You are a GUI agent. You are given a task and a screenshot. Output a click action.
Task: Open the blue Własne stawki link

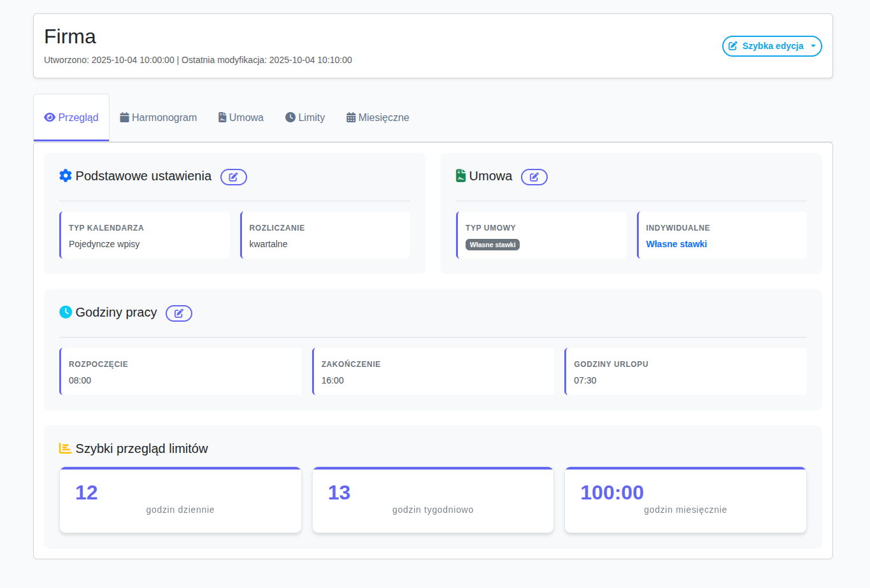(676, 244)
